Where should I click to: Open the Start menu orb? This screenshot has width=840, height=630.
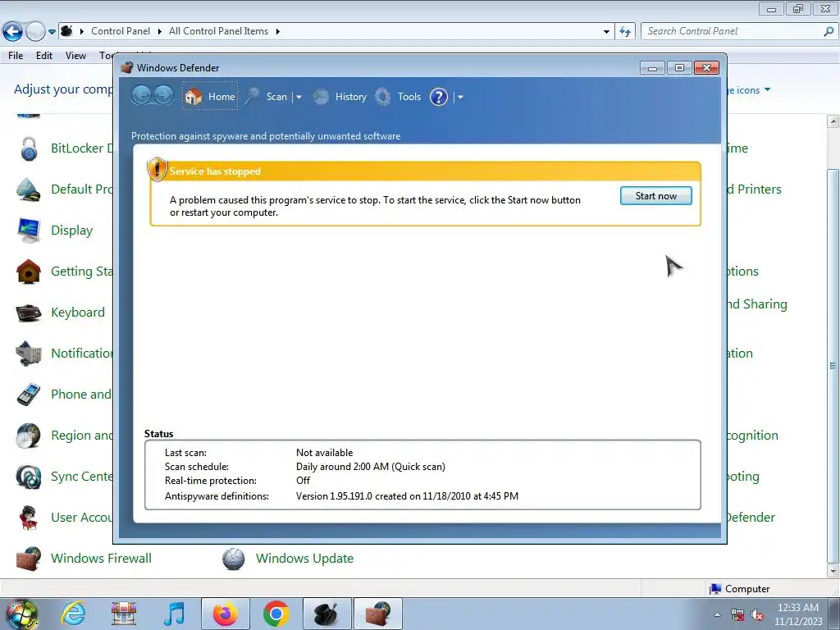point(22,614)
